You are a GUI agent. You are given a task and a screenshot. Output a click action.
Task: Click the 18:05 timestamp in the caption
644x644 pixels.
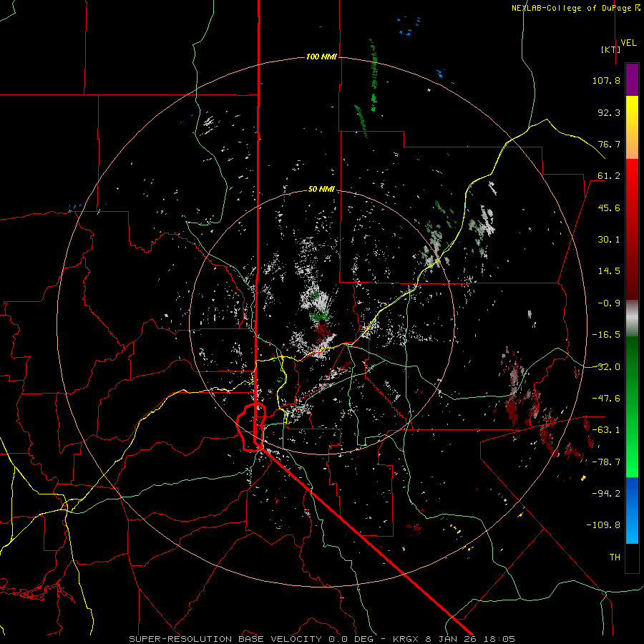tap(500, 639)
